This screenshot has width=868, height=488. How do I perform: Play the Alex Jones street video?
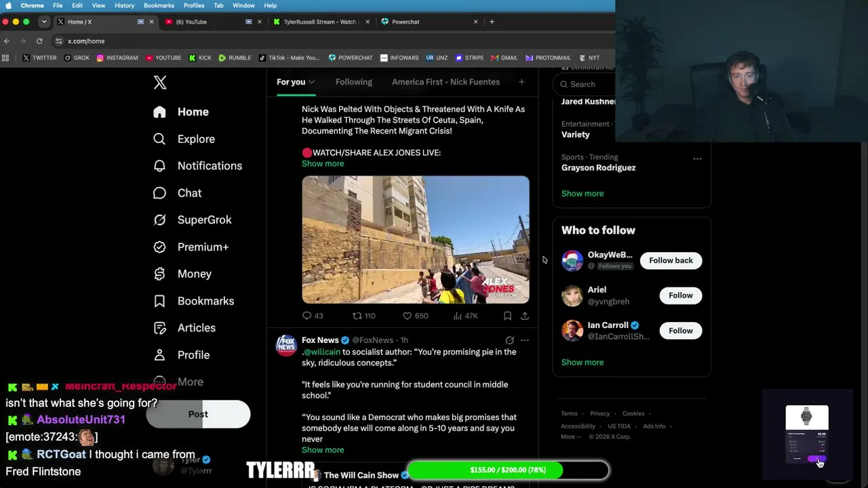tap(416, 240)
